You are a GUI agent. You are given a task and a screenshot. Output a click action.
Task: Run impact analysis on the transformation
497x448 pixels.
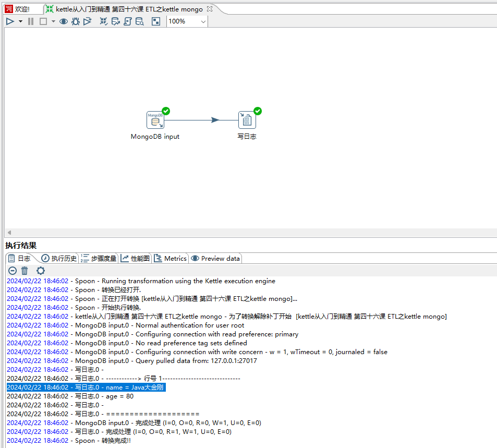point(115,21)
